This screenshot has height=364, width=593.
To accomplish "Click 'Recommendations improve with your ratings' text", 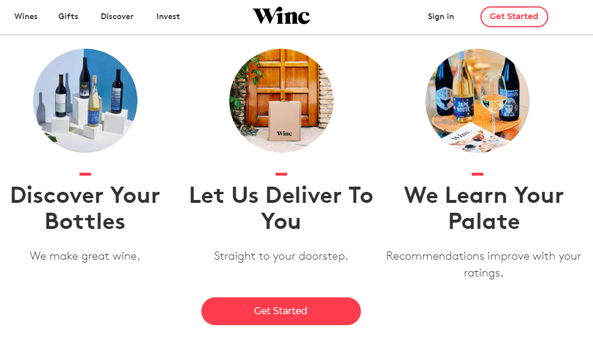I will (x=484, y=264).
